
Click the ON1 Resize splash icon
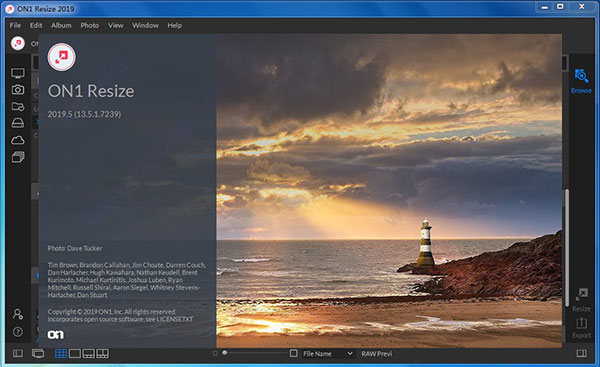click(61, 57)
